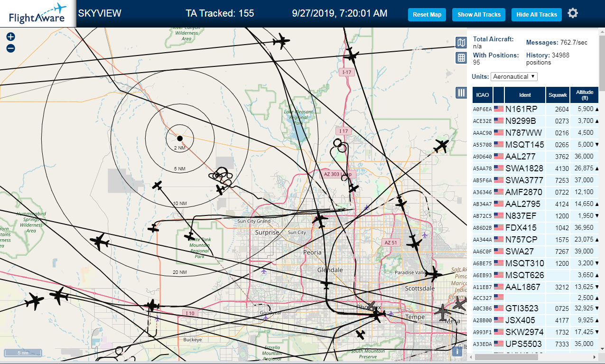
Task: Open the map layer switcher icon
Action: [x=461, y=43]
